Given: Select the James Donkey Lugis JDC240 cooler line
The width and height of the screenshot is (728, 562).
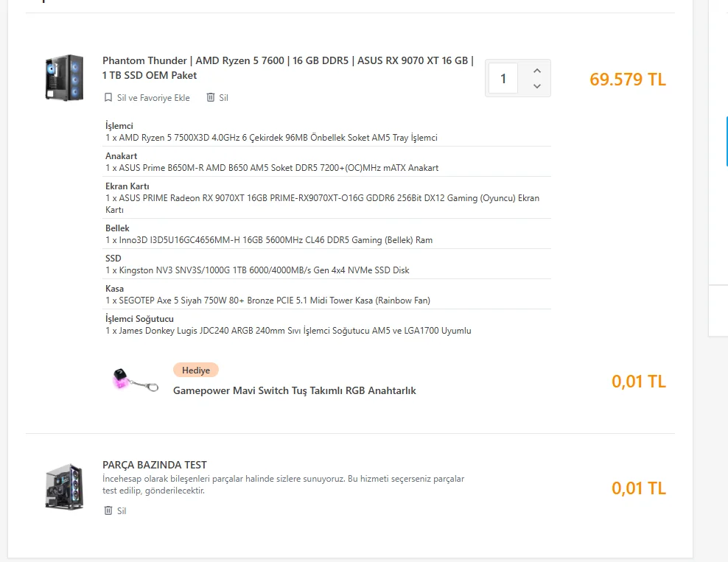Looking at the screenshot, I should [288, 331].
